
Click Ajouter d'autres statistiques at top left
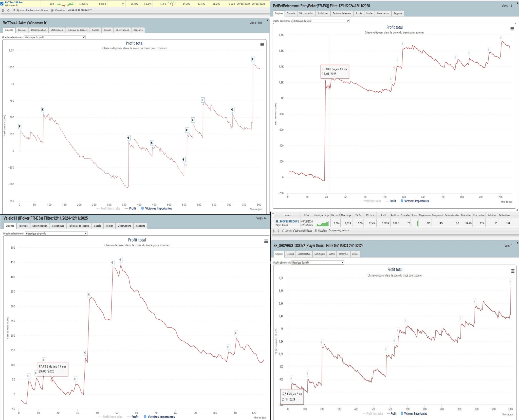tap(32, 10)
